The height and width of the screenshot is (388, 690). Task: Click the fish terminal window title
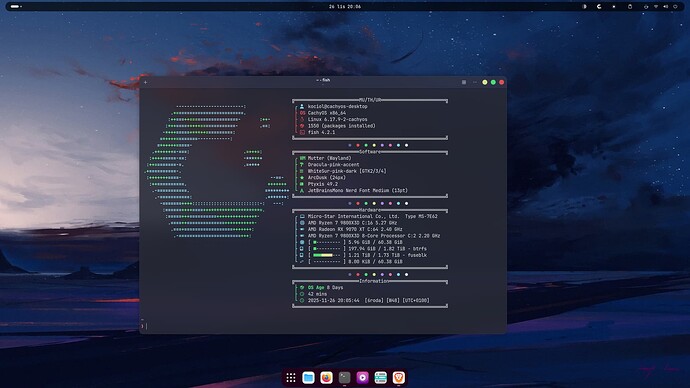pos(323,80)
